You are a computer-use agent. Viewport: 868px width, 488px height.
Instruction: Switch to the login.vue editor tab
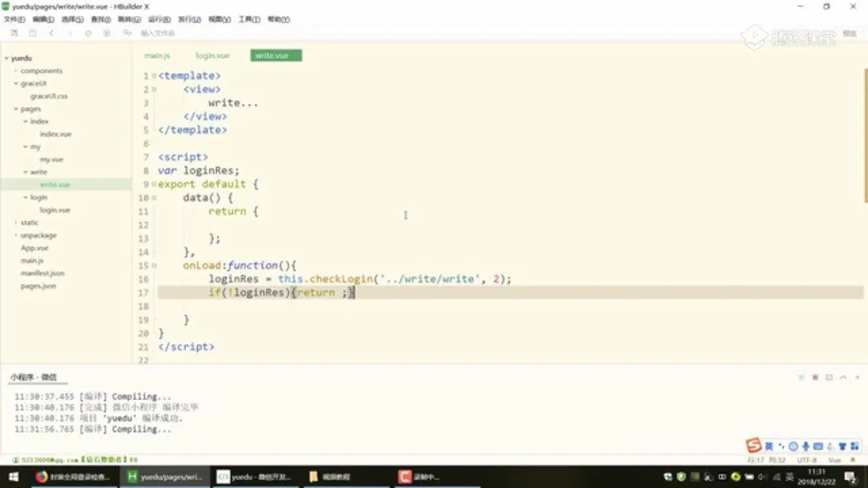213,56
